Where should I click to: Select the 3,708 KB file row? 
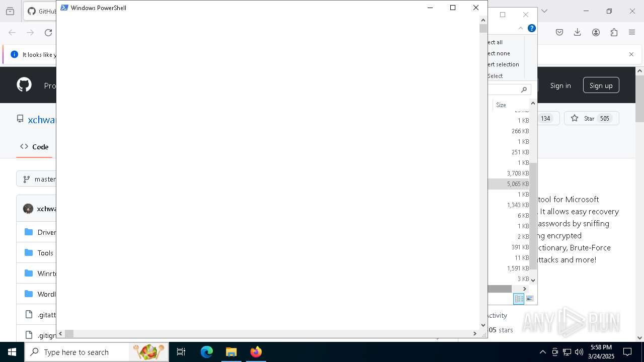(509, 173)
